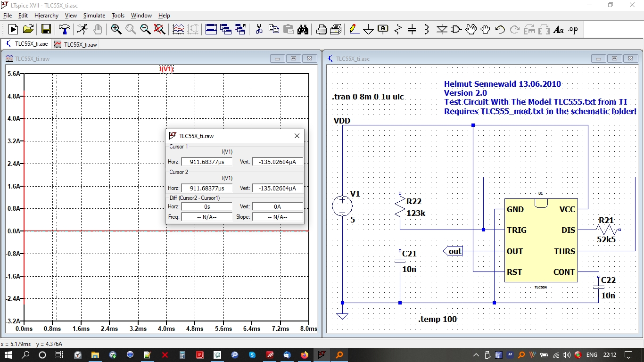The image size is (644, 362).
Task: Place a Diode component
Action: tap(442, 29)
